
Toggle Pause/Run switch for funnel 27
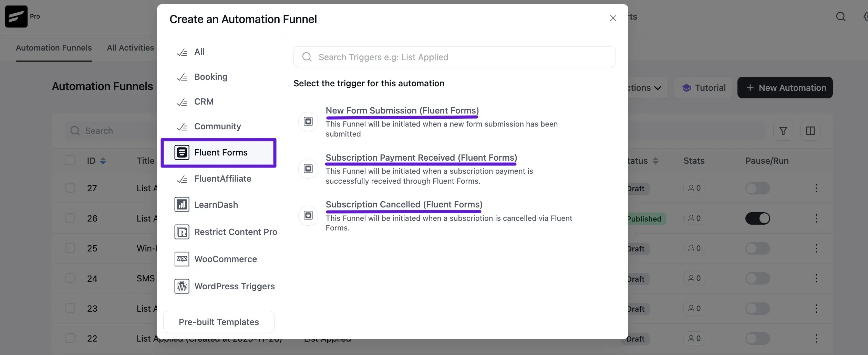click(x=758, y=188)
